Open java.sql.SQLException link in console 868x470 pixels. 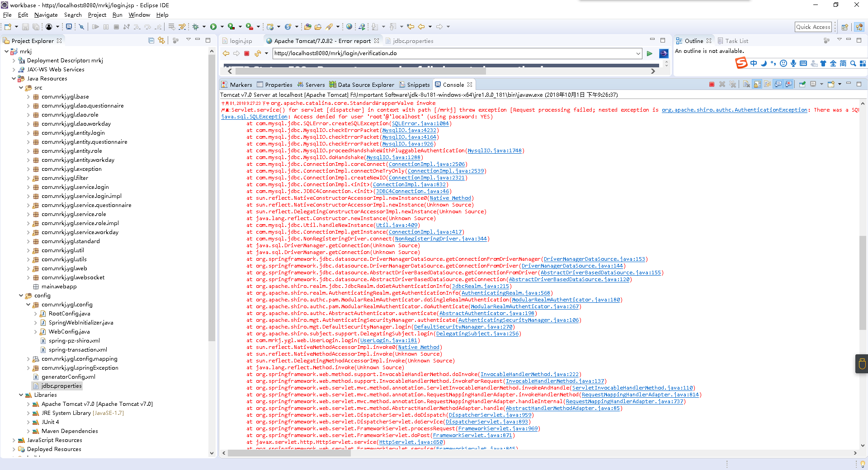[x=254, y=117]
